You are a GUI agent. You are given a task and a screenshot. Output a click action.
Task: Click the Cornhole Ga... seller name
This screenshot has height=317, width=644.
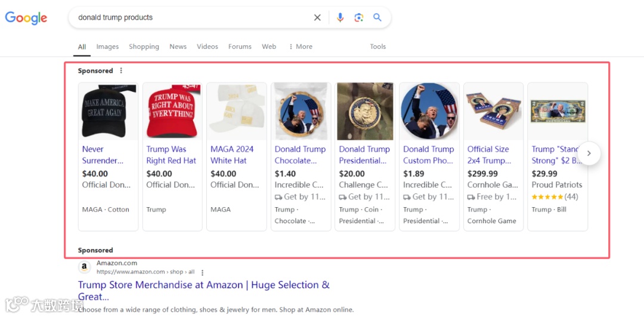tap(493, 185)
